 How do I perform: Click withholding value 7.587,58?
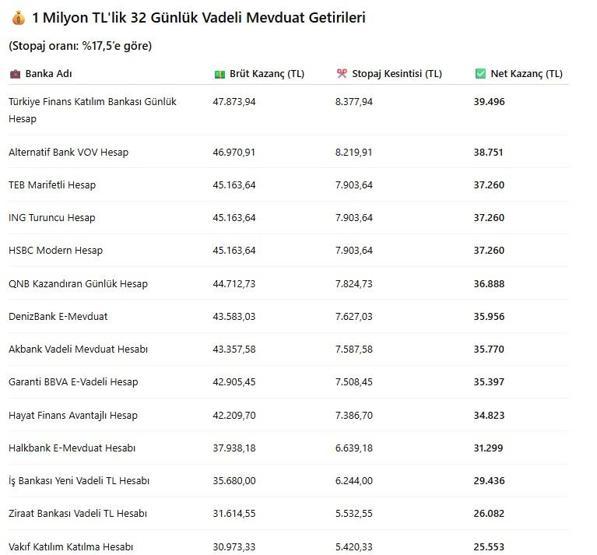pos(354,349)
